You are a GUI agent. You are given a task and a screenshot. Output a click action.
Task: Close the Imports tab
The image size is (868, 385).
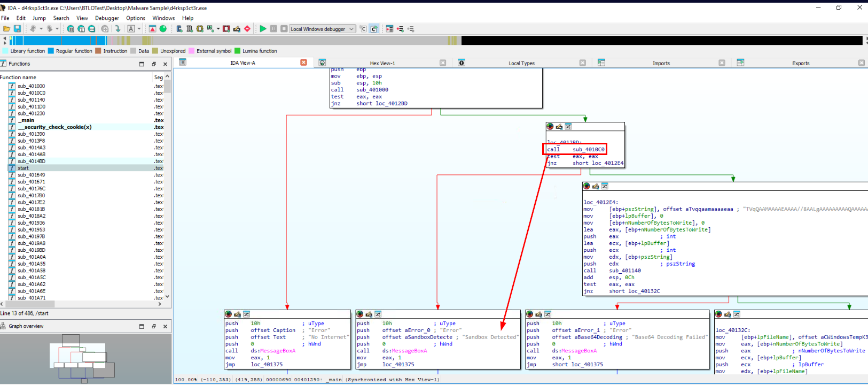pyautogui.click(x=722, y=63)
